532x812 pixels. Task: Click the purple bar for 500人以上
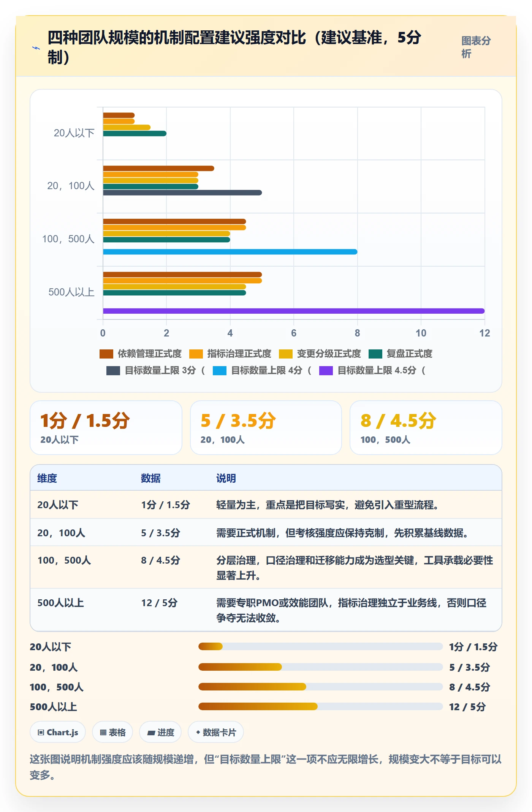[294, 311]
